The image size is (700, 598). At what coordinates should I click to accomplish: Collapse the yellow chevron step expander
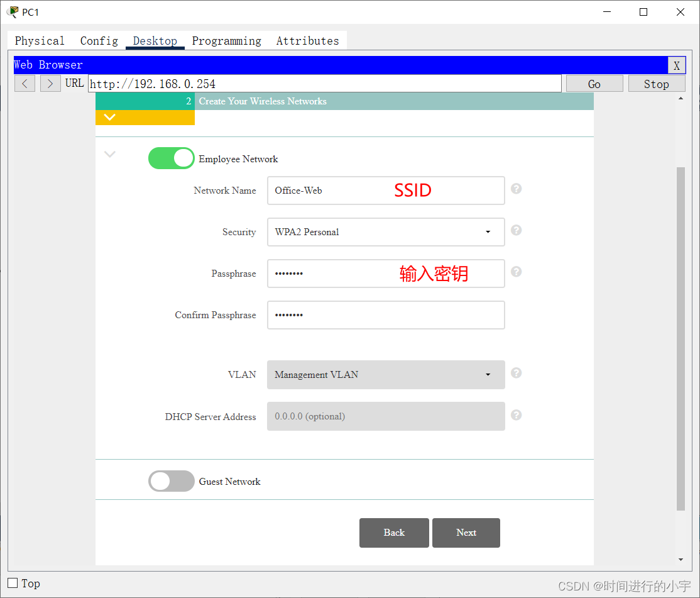point(110,118)
